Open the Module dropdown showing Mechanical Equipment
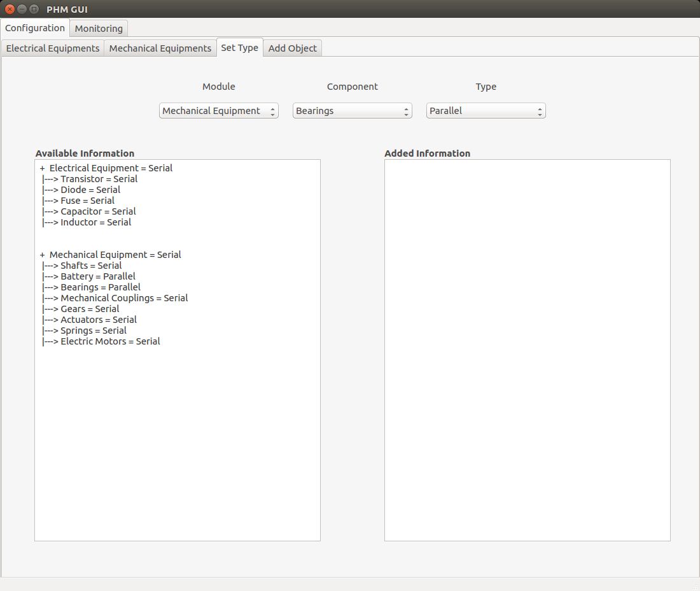The image size is (700, 591). tap(219, 111)
